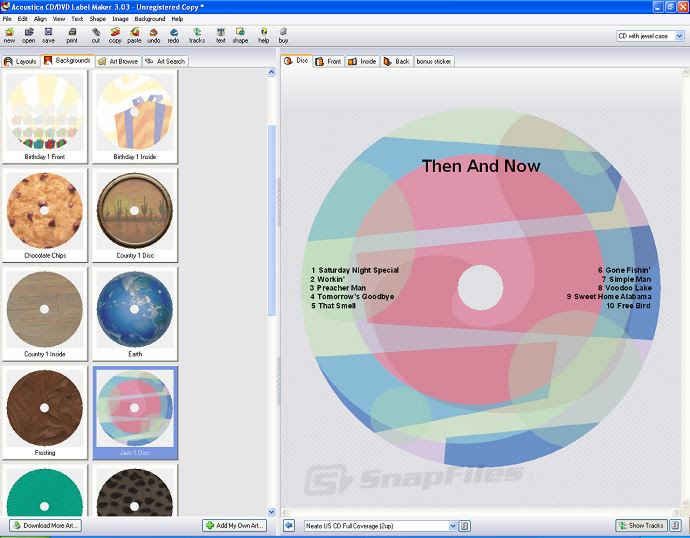The height and width of the screenshot is (538, 690).
Task: Choose the leopard pattern background thumbnail
Action: (x=135, y=492)
